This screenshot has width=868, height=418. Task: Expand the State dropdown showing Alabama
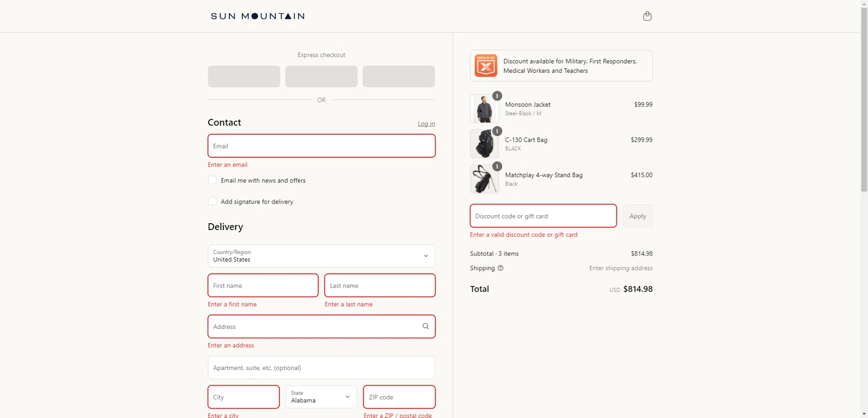(321, 397)
